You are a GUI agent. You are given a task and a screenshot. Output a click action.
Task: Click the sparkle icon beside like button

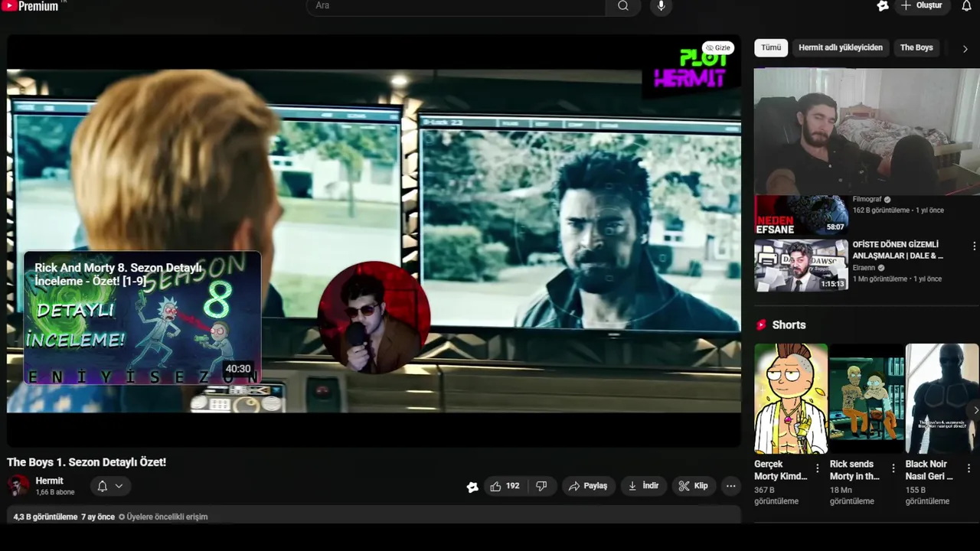tap(472, 487)
